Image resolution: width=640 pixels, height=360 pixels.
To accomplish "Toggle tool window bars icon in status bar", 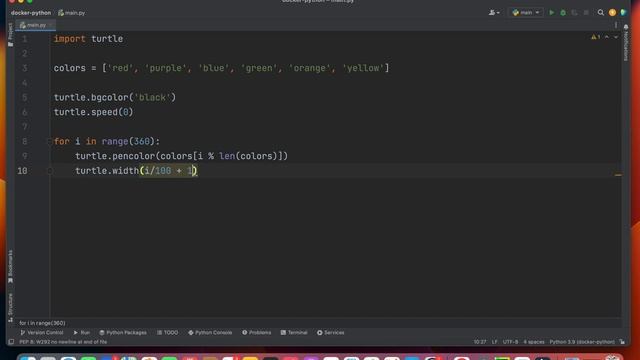I will pyautogui.click(x=11, y=342).
